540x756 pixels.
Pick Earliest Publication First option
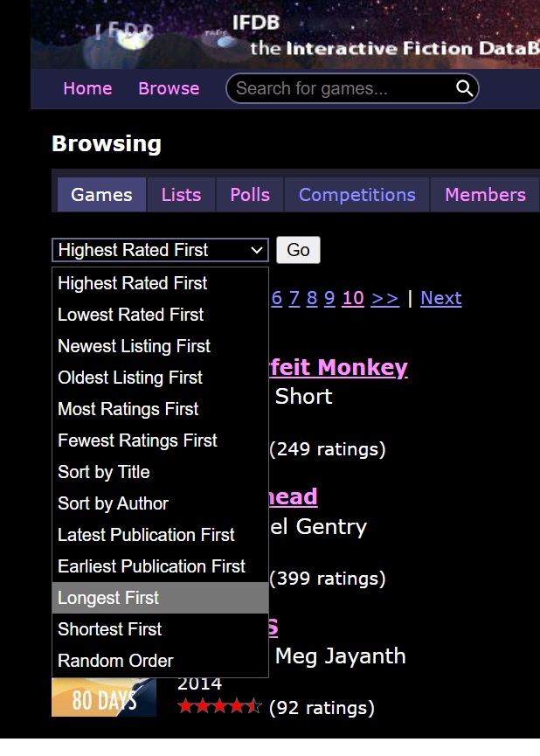[160, 566]
